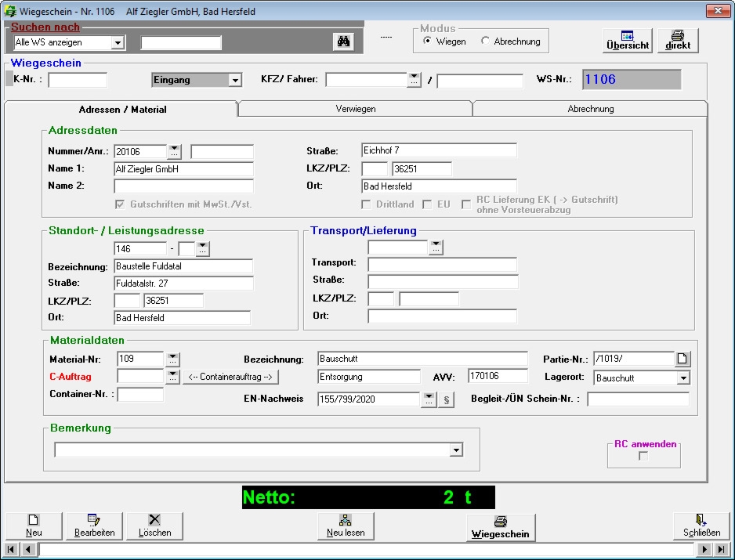Image resolution: width=735 pixels, height=560 pixels.
Task: Open the Lagerort Bauschutt dropdown
Action: pyautogui.click(x=682, y=378)
